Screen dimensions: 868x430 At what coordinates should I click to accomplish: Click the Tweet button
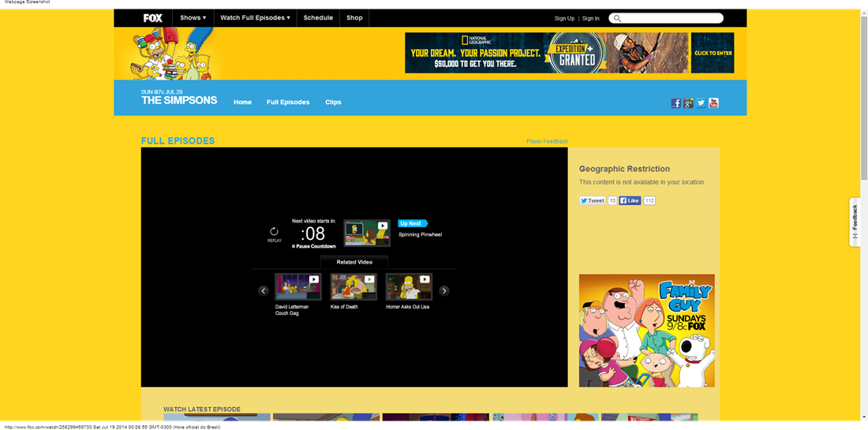coord(593,201)
